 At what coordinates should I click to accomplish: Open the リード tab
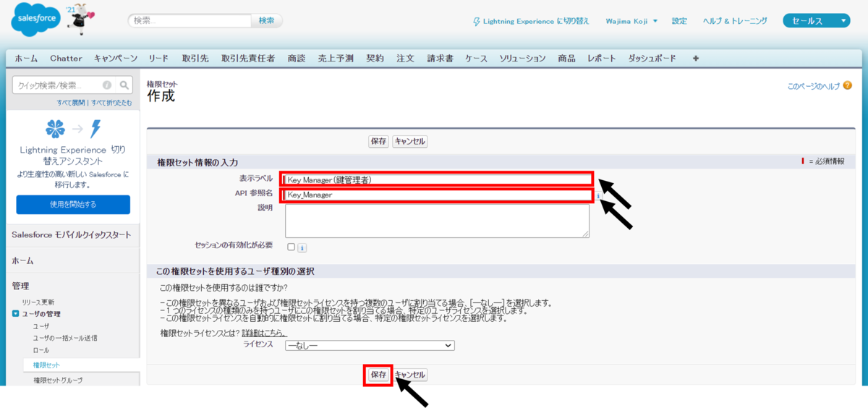pyautogui.click(x=158, y=59)
